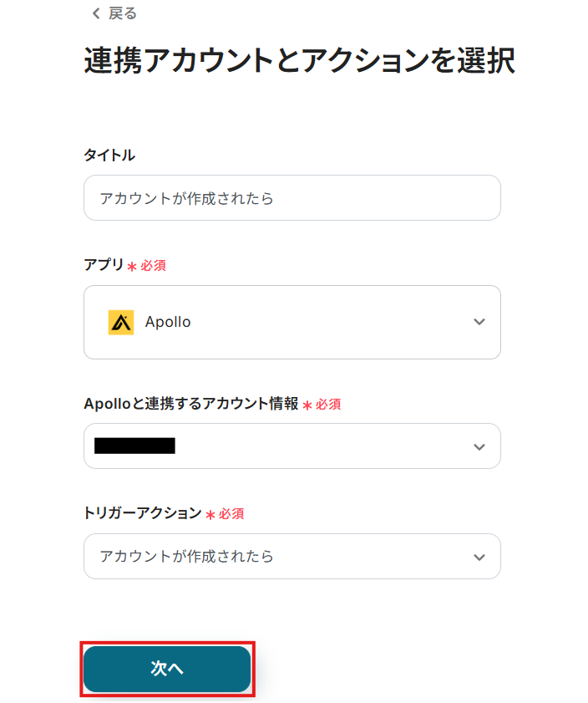Image resolution: width=588 pixels, height=703 pixels.
Task: Click the yellow Apollo logo icon
Action: [121, 322]
